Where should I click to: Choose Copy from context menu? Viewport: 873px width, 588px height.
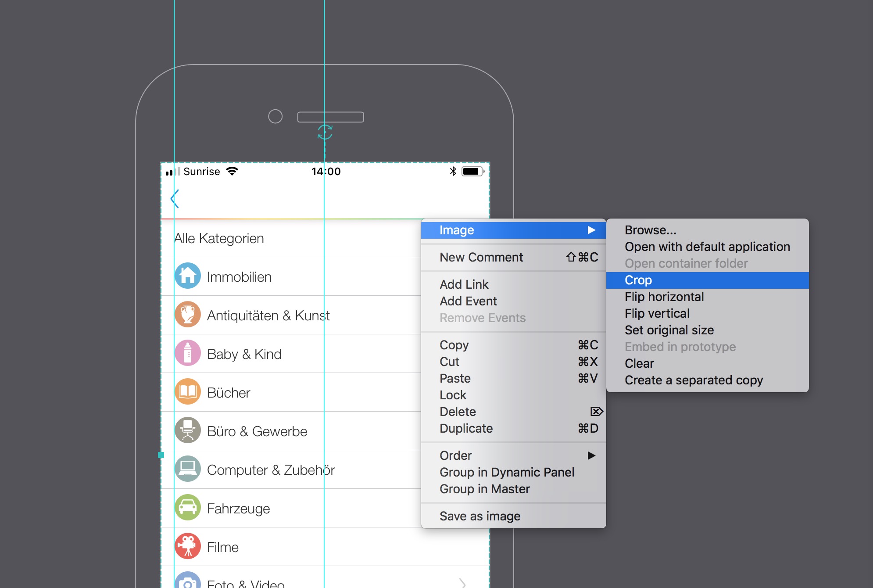pyautogui.click(x=513, y=345)
